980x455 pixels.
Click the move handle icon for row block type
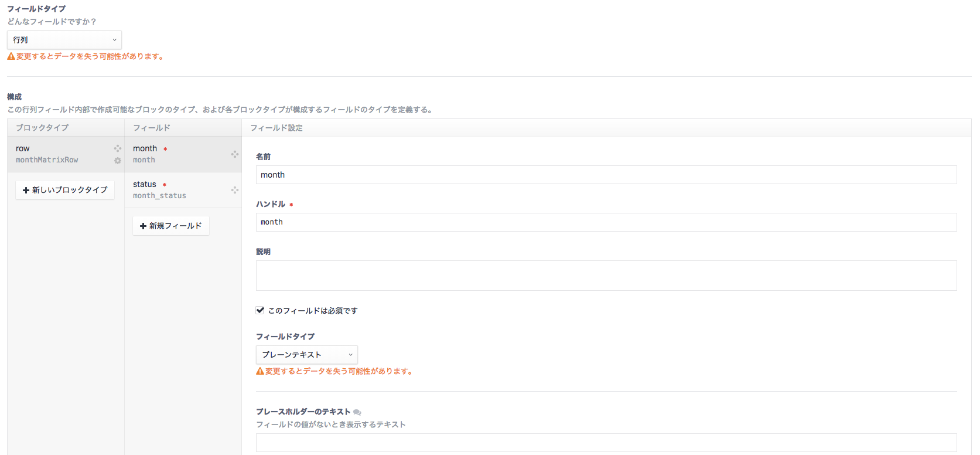click(x=118, y=148)
